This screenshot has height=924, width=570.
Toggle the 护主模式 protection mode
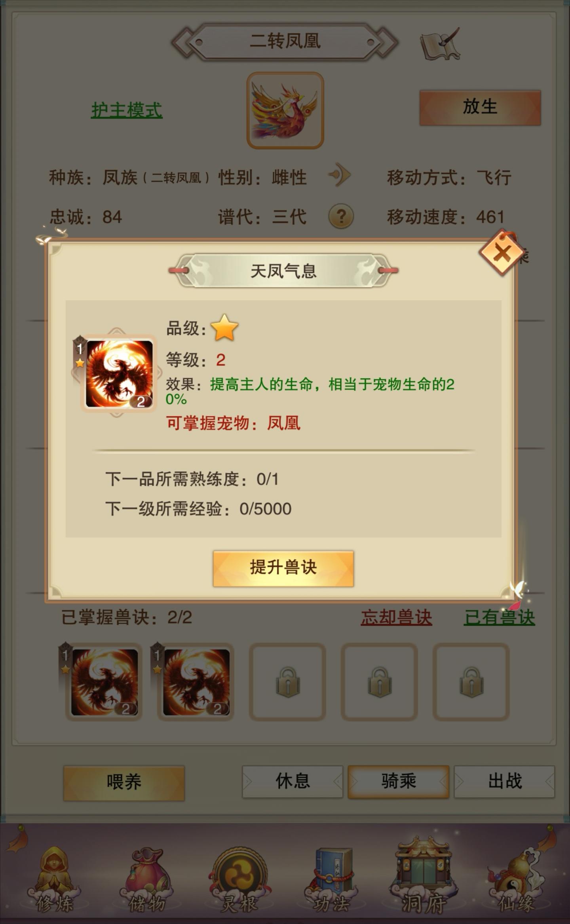click(x=127, y=110)
